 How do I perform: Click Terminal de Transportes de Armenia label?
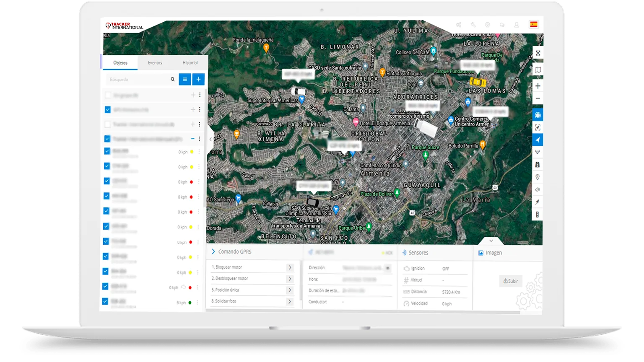pos(296,223)
